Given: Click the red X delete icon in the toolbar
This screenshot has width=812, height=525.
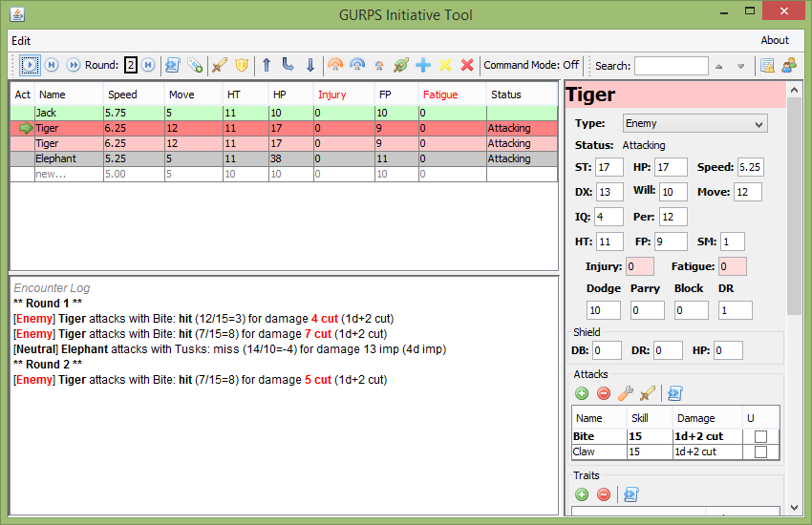Looking at the screenshot, I should click(x=467, y=65).
